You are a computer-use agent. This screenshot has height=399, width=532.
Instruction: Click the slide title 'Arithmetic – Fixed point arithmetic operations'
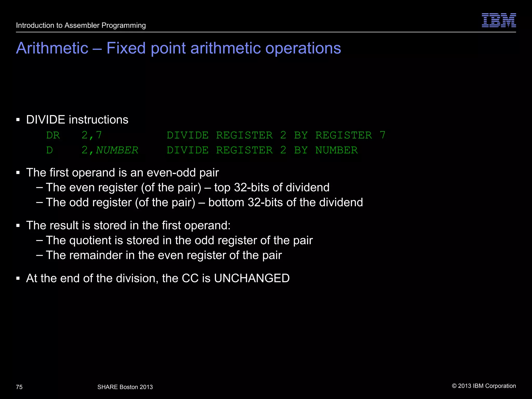[178, 48]
